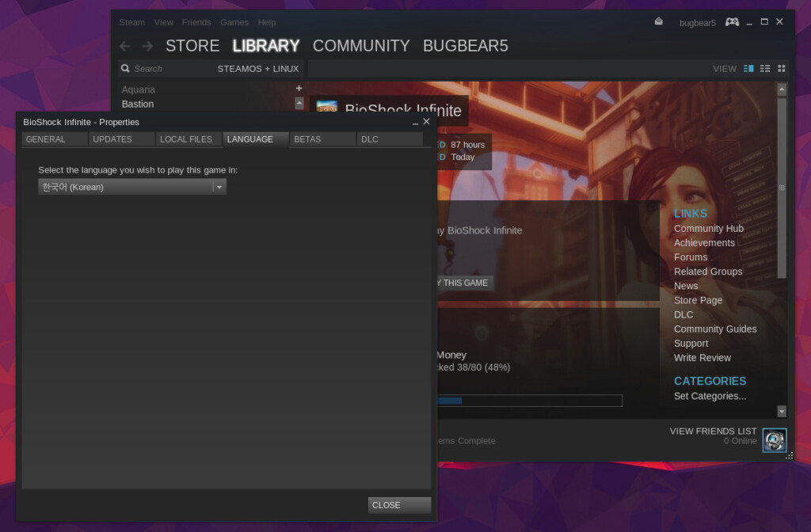Minimize the Properties dialog
811x532 pixels.
click(x=415, y=123)
